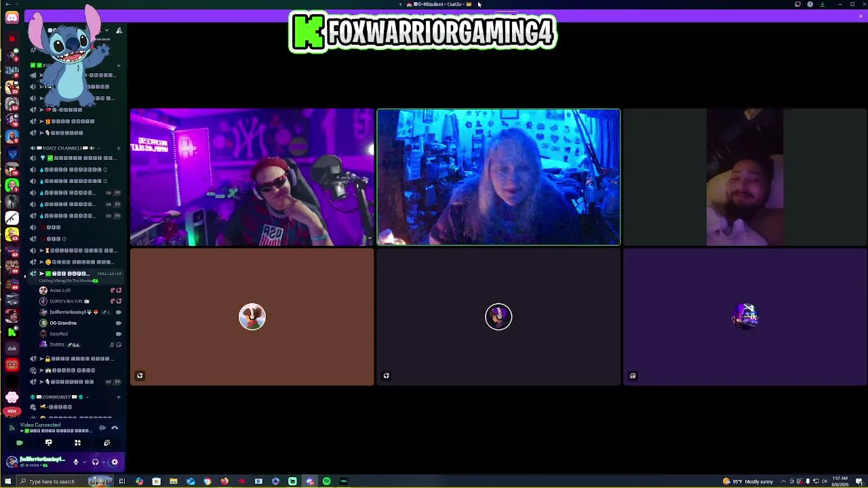
Task: Open output device options arrow beside headphones
Action: pos(103,462)
